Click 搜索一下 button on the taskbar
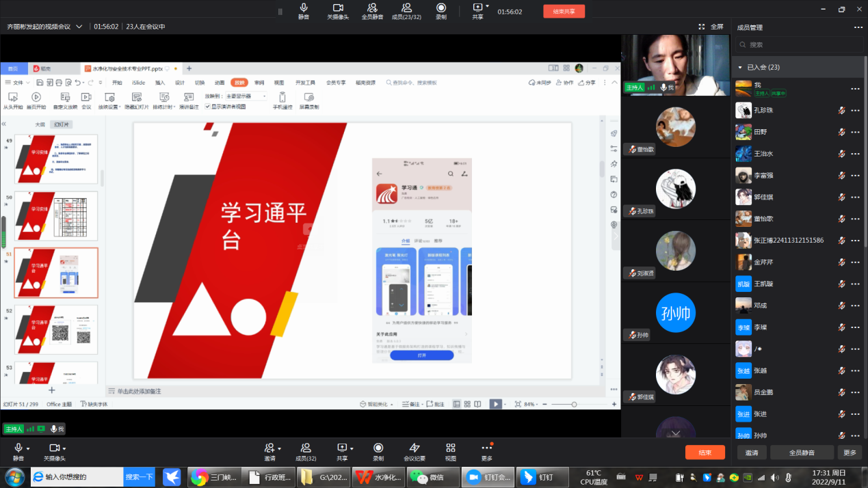Viewport: 868px width, 488px height. click(x=139, y=476)
